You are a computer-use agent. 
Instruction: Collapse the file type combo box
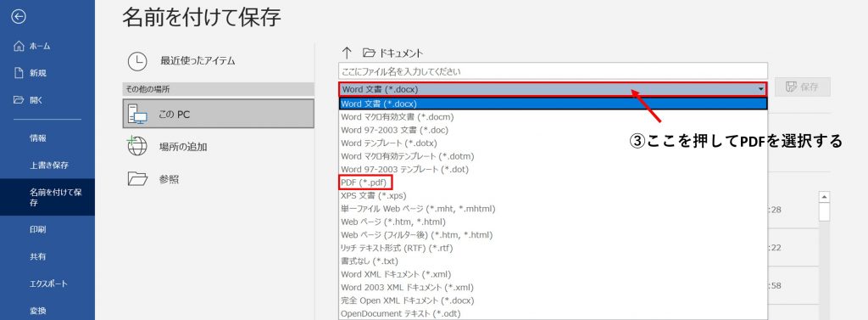(553, 89)
